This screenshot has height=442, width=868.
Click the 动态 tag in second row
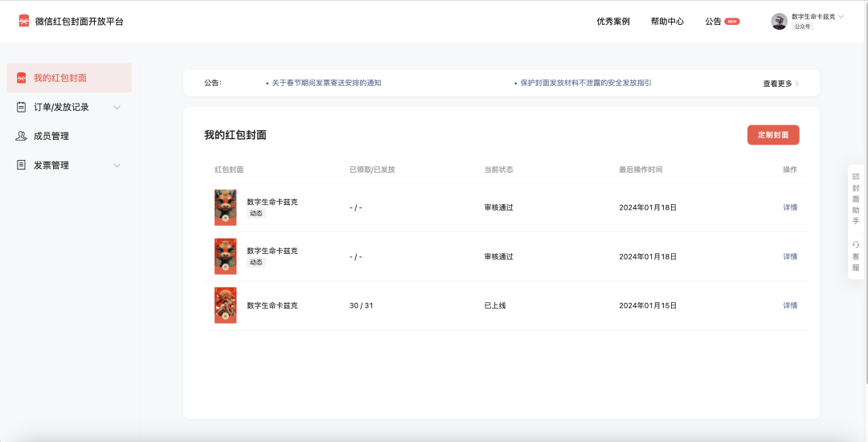[256, 262]
